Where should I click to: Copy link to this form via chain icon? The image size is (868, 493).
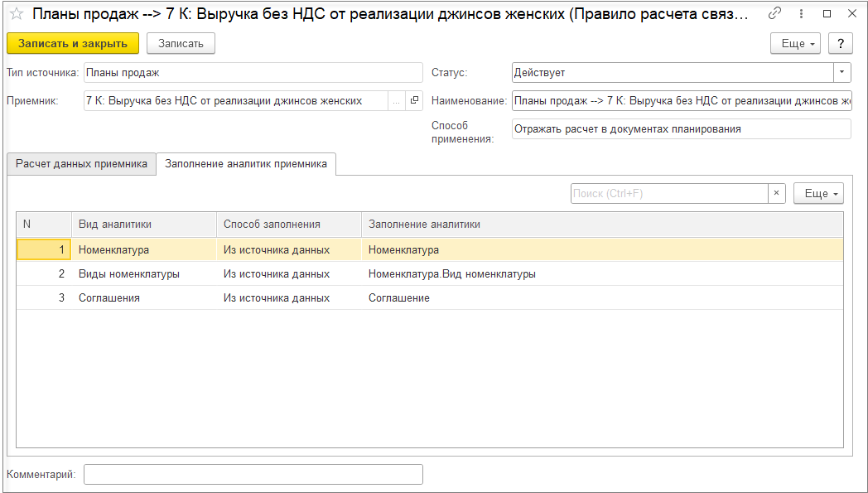775,14
